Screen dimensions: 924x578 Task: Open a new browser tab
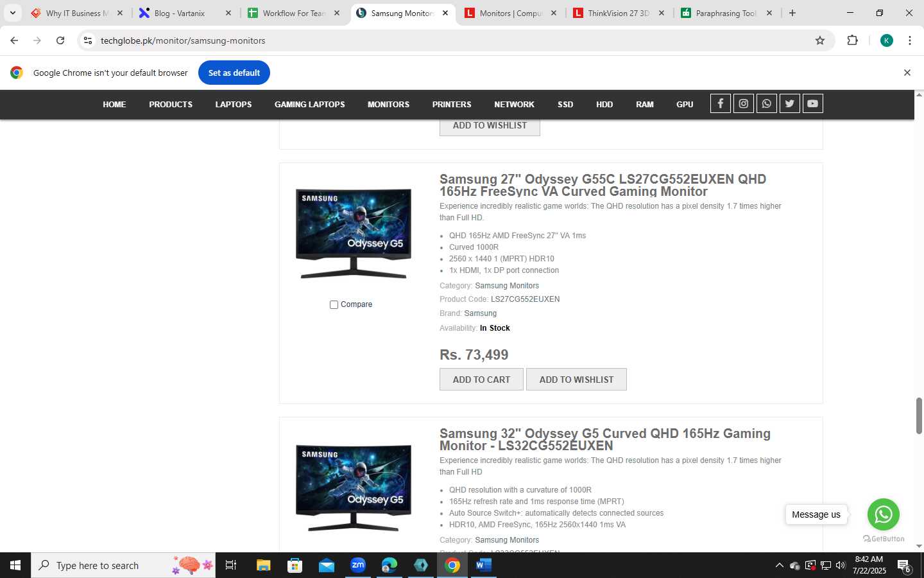(x=792, y=13)
